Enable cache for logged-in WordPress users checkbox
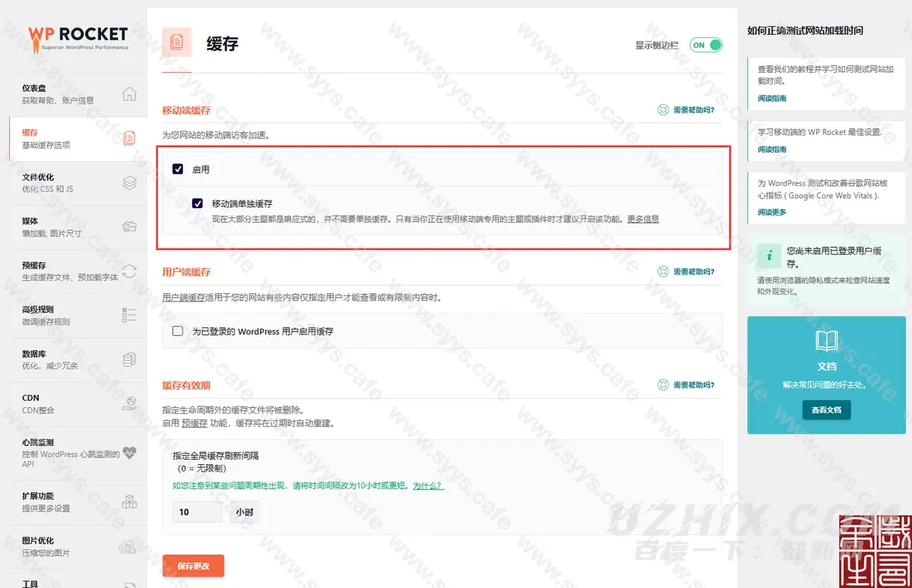The height and width of the screenshot is (588, 912). (x=178, y=331)
